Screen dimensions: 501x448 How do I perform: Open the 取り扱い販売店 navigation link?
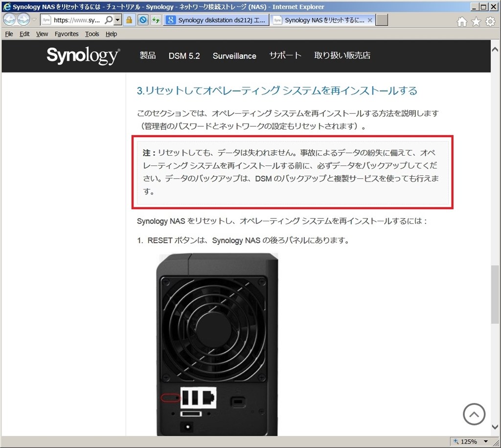[x=342, y=56]
